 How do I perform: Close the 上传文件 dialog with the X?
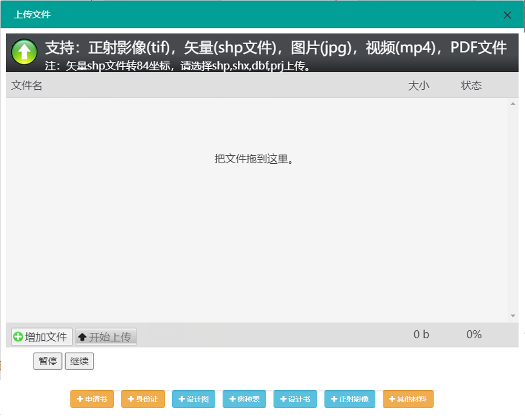[507, 15]
